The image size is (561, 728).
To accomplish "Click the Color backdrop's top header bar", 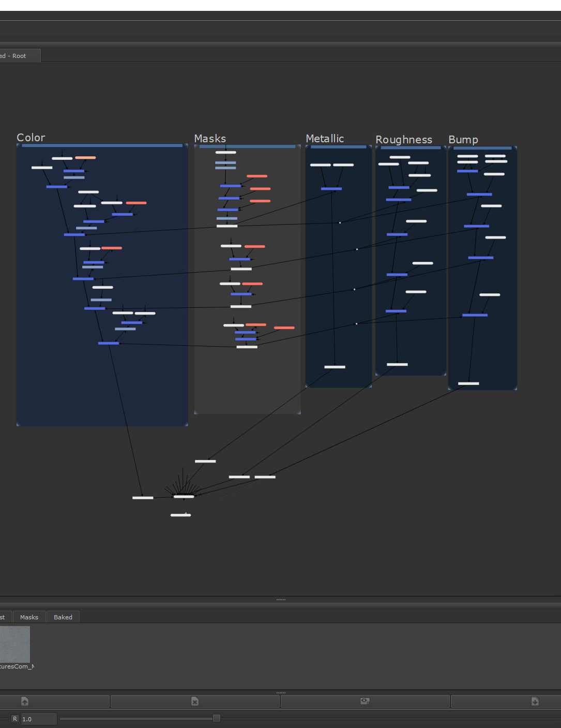I will pyautogui.click(x=102, y=145).
